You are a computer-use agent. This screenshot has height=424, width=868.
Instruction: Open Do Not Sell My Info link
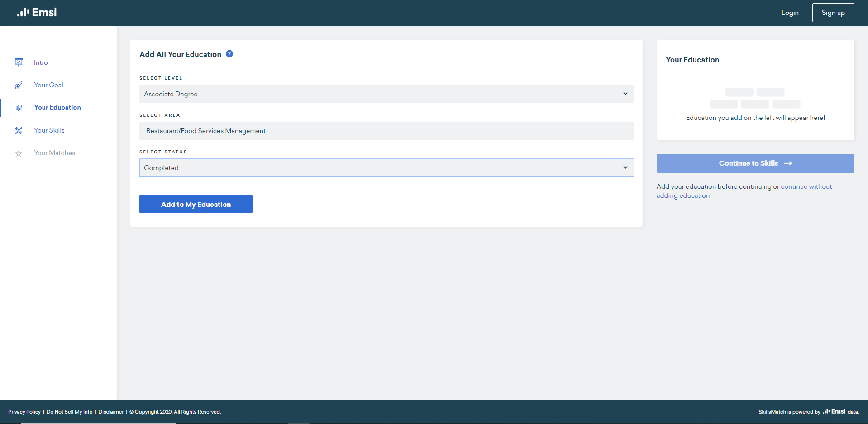69,412
